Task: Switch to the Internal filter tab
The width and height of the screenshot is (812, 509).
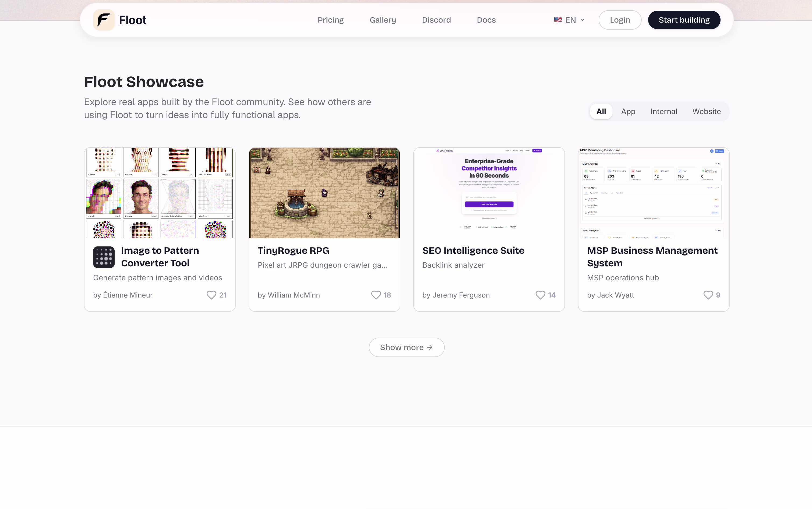Action: pos(664,111)
